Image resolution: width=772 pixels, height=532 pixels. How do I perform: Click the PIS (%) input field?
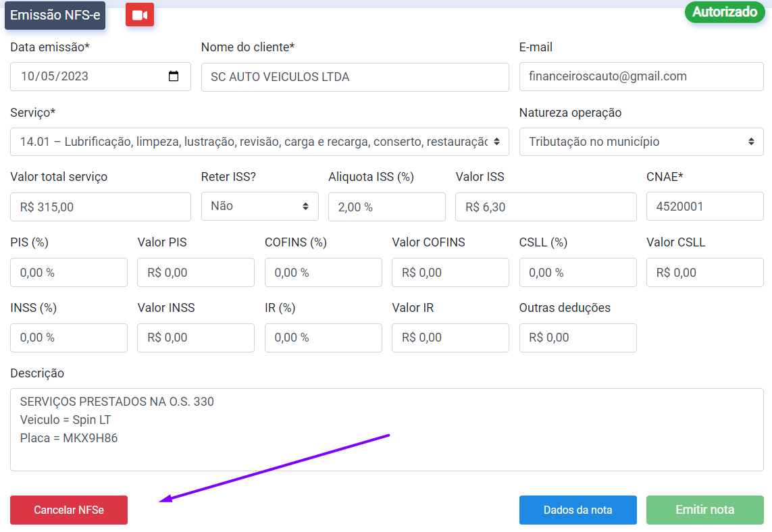click(69, 273)
